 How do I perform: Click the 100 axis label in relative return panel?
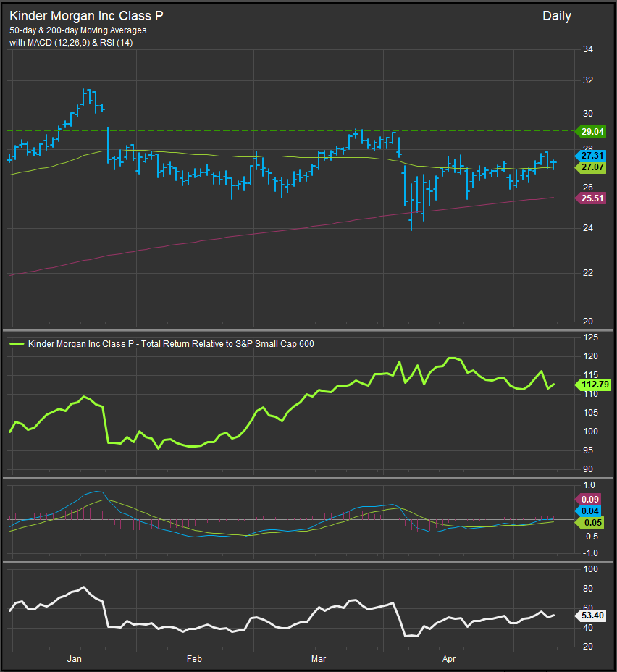click(x=590, y=432)
